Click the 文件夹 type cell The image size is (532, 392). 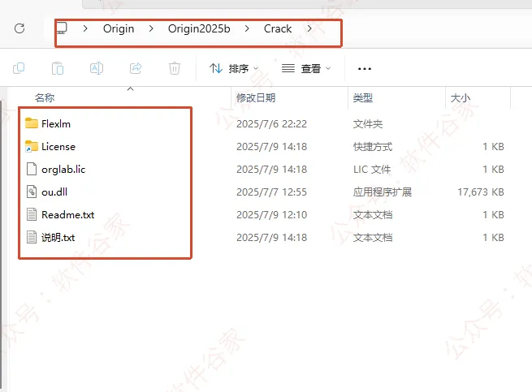coord(368,124)
